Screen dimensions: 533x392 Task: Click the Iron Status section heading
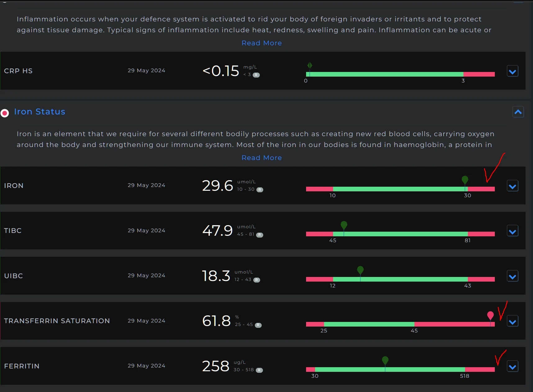pyautogui.click(x=40, y=112)
